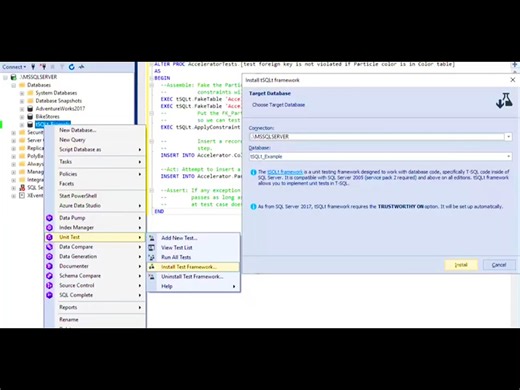Expand the Database Snapshots folder
This screenshot has width=520, height=390.
click(x=22, y=101)
